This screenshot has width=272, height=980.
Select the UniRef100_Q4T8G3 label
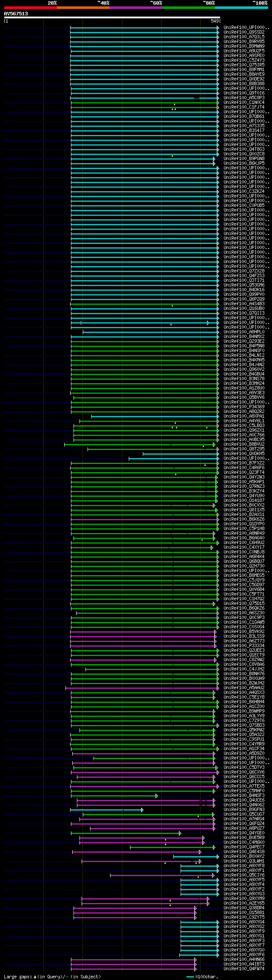tap(244, 149)
